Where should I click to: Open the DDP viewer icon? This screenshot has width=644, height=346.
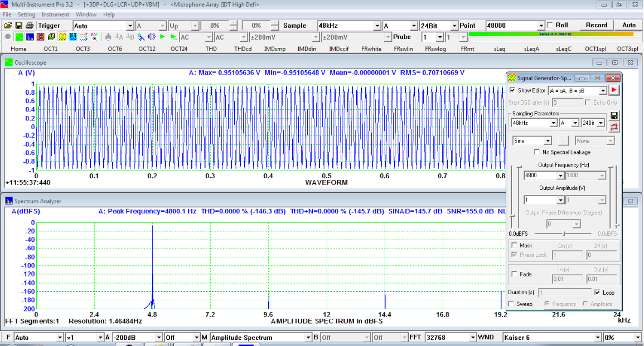pos(94,37)
